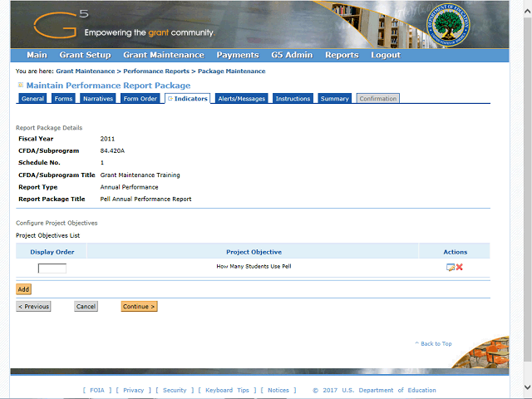Open the Main menu
The image size is (532, 399).
click(x=37, y=55)
